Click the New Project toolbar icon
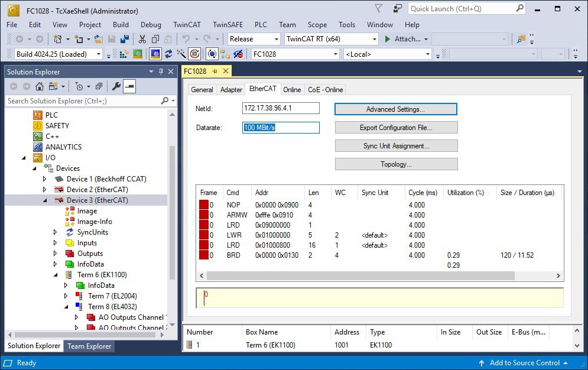Viewport: 588px width, 370px height. 57,39
